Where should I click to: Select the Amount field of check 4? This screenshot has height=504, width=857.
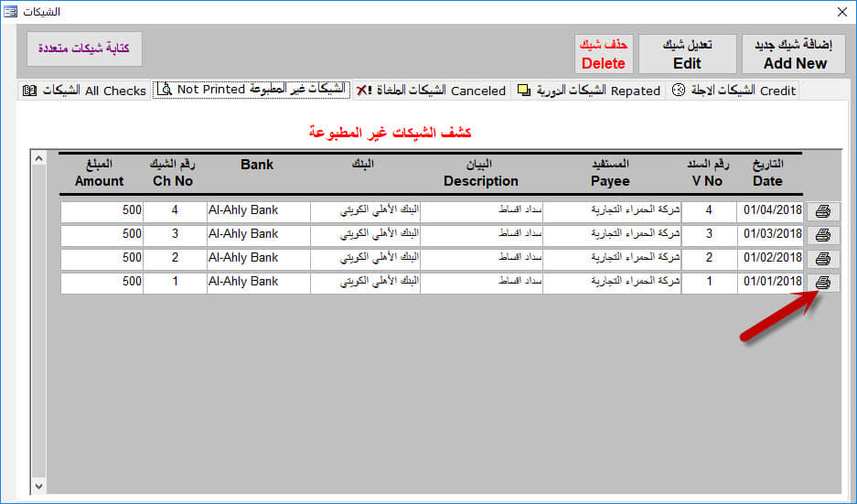pyautogui.click(x=102, y=211)
